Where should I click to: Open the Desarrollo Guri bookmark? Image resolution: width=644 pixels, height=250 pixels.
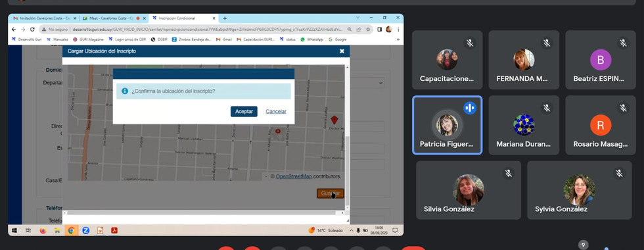[x=27, y=39]
